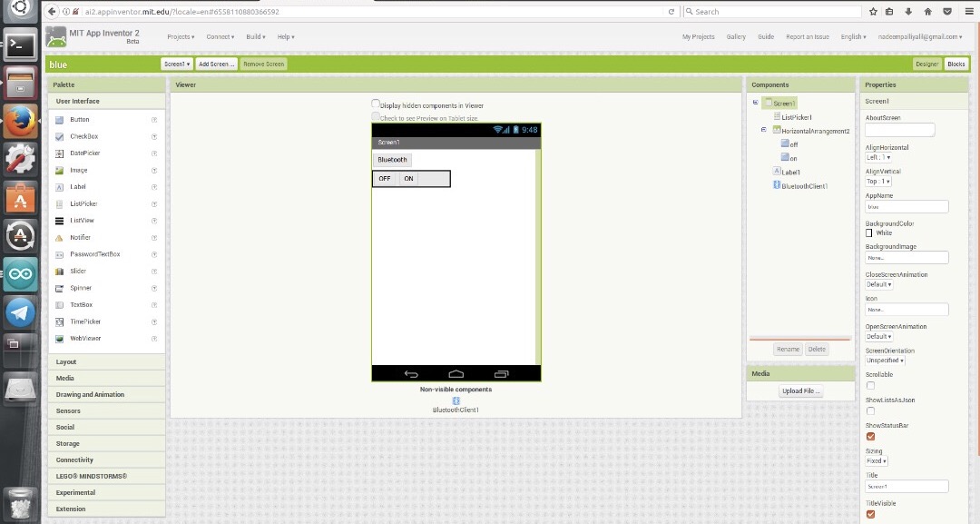Open the Help menu
The height and width of the screenshot is (524, 980).
[x=286, y=37]
